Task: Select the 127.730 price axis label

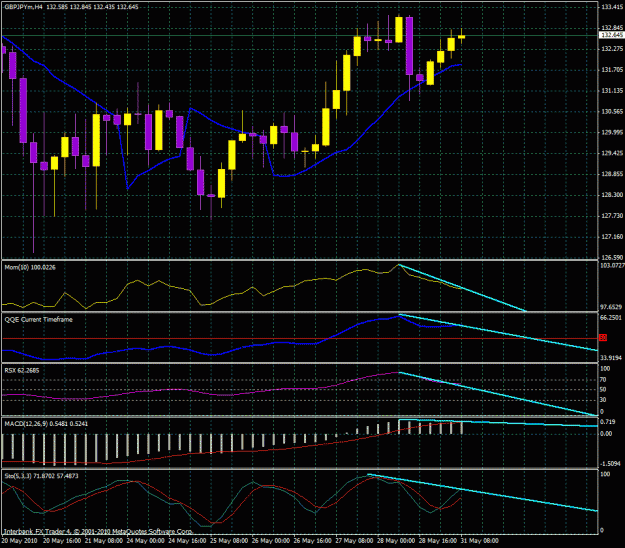Action: (x=612, y=216)
